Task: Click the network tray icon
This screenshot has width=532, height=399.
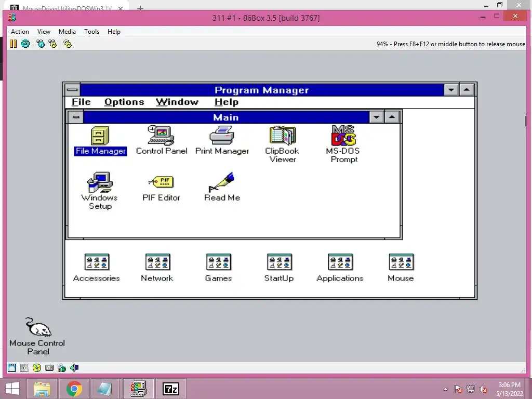Action: pos(471,389)
